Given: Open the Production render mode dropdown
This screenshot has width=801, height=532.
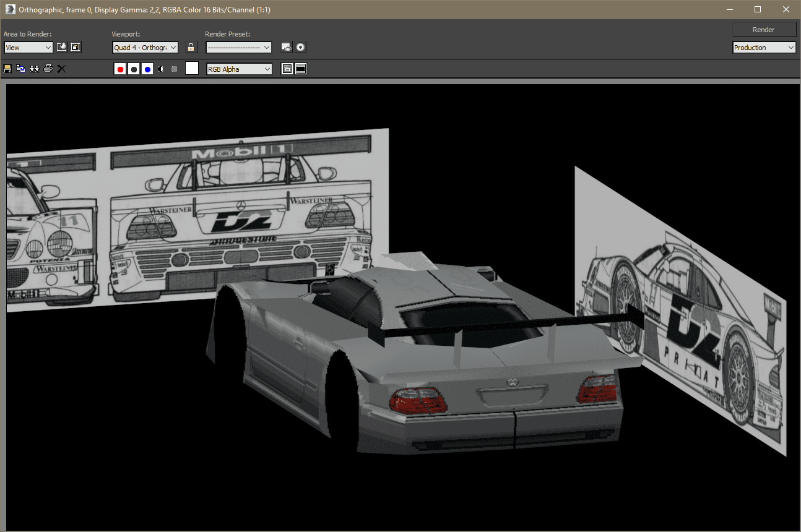Looking at the screenshot, I should tap(764, 48).
